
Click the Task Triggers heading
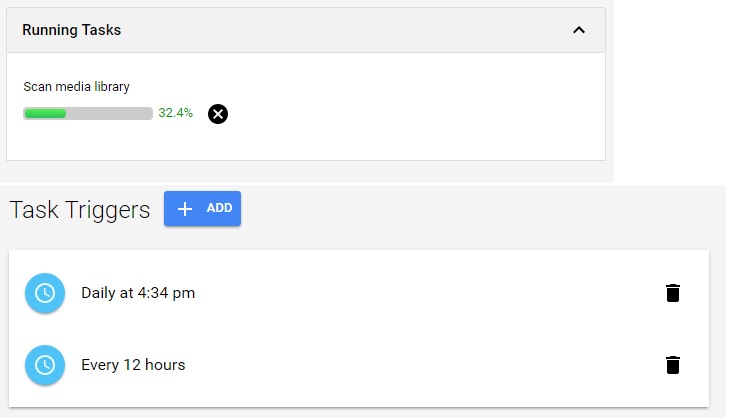(80, 210)
